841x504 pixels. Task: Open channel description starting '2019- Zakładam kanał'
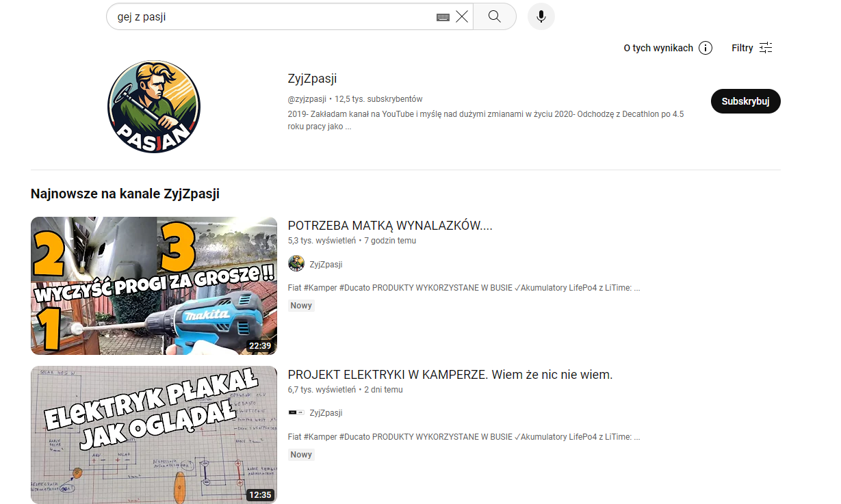486,120
